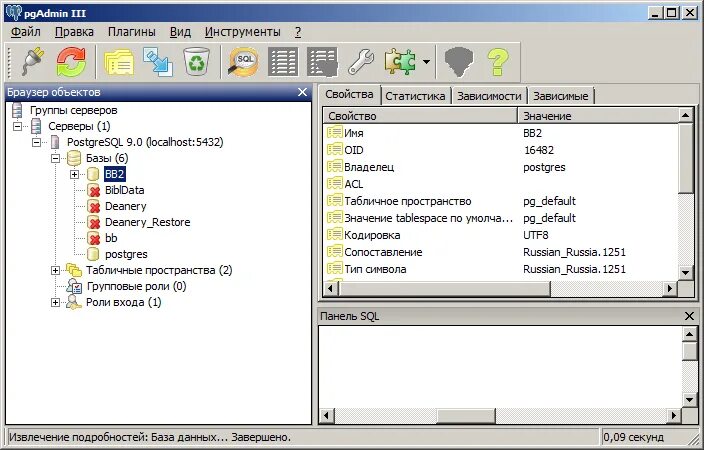Open the Инструменты menu
704x450 pixels.
click(242, 32)
